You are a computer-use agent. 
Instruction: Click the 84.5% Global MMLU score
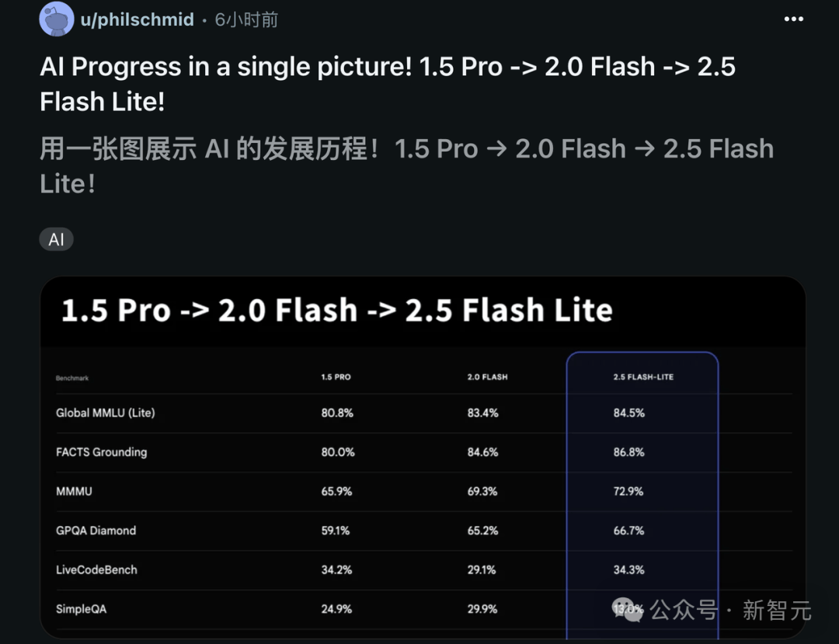(628, 413)
